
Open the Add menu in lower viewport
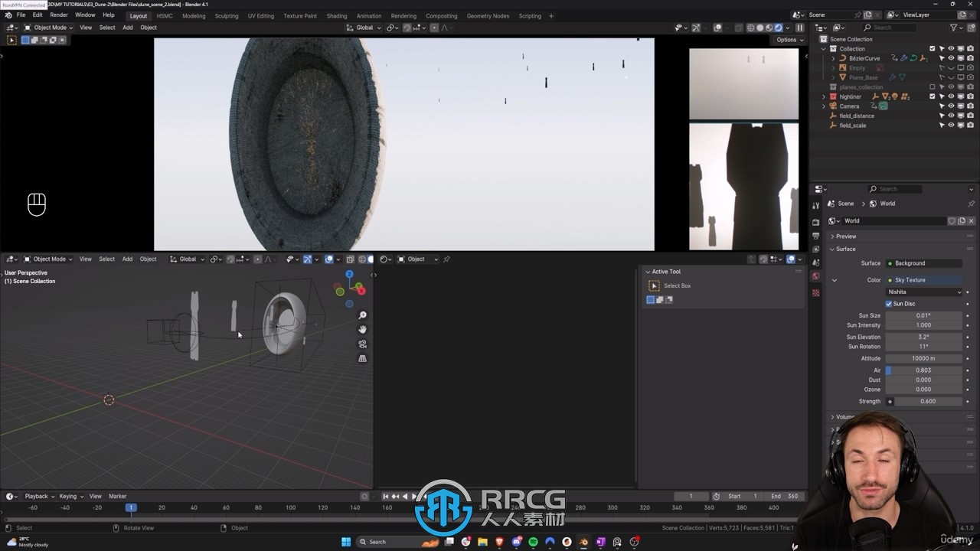click(127, 259)
